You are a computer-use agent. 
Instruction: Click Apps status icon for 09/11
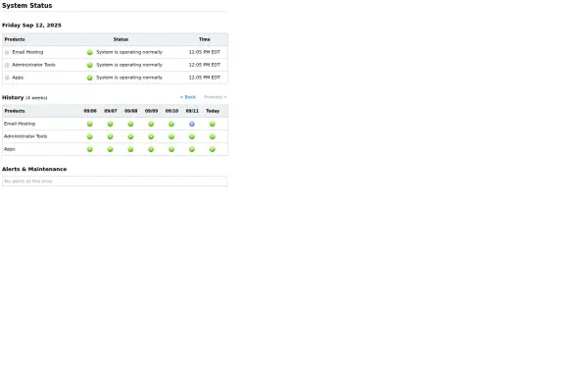192,149
